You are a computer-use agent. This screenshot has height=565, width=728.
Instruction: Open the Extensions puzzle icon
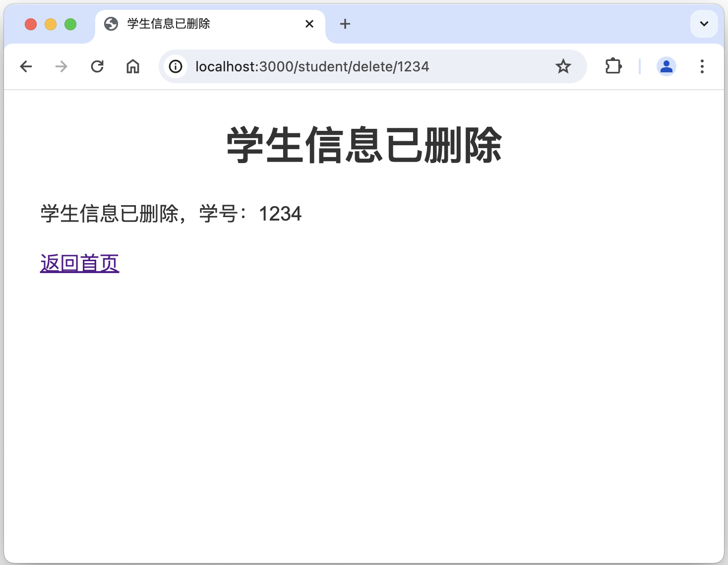[x=613, y=66]
